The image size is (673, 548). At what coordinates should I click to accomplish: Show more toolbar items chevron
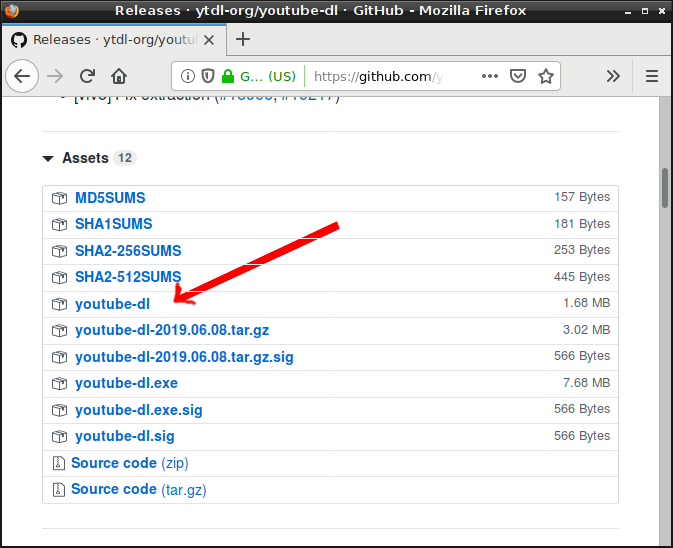(613, 76)
